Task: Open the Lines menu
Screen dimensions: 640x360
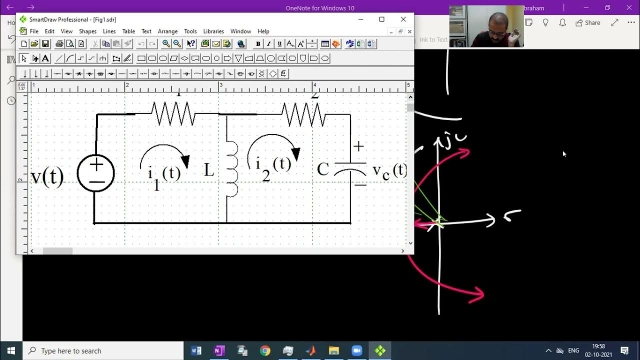Action: point(109,31)
